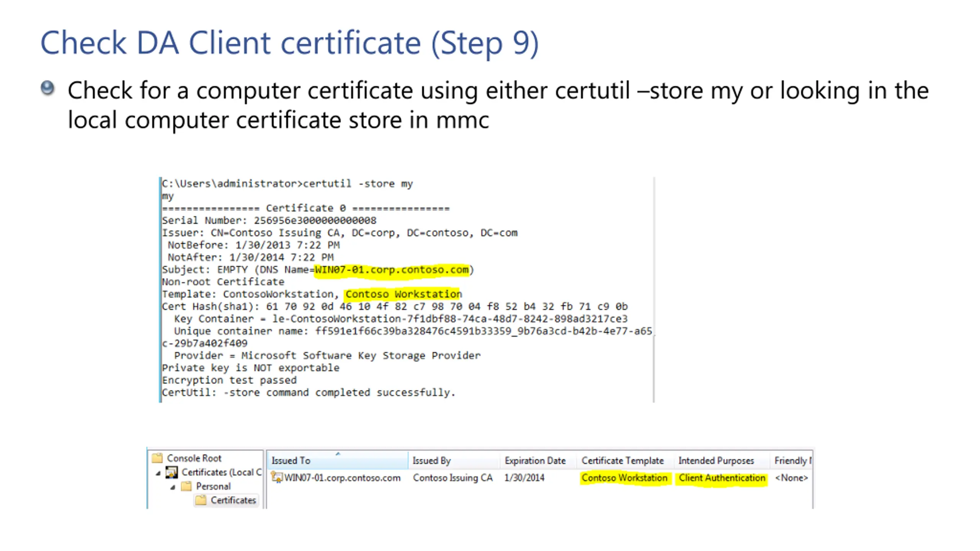Click the Cert Hash(sha1) line
The height and width of the screenshot is (551, 980).
click(395, 306)
